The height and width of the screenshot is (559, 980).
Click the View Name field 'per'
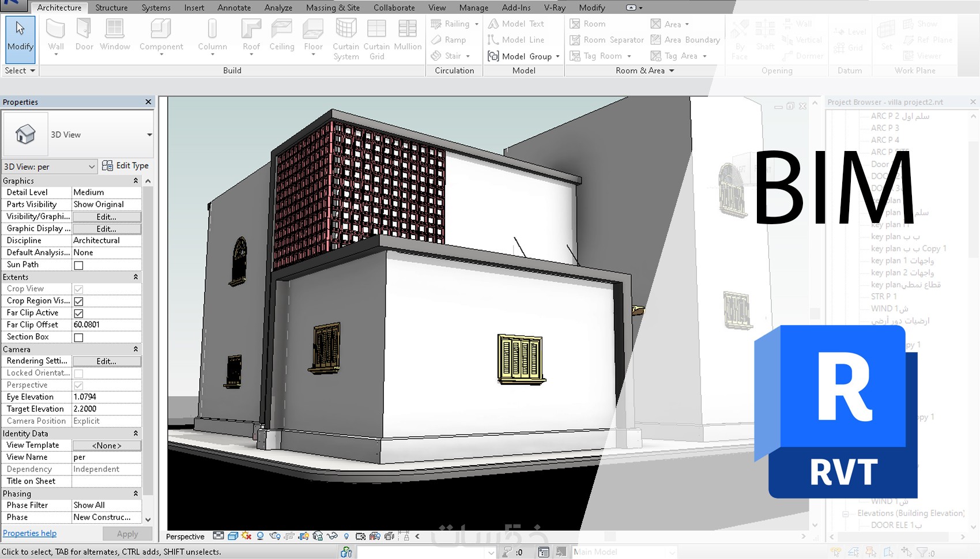[107, 458]
